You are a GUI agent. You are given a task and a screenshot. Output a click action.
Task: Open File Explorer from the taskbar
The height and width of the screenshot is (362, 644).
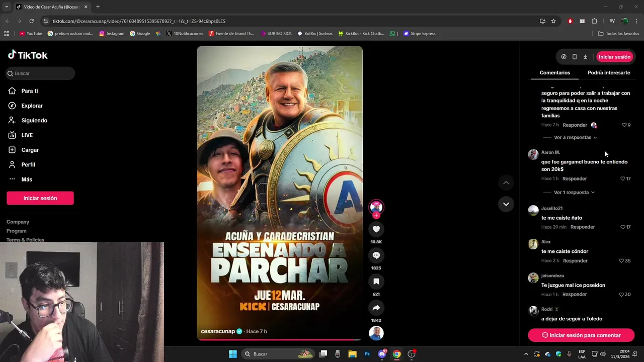coord(352,354)
